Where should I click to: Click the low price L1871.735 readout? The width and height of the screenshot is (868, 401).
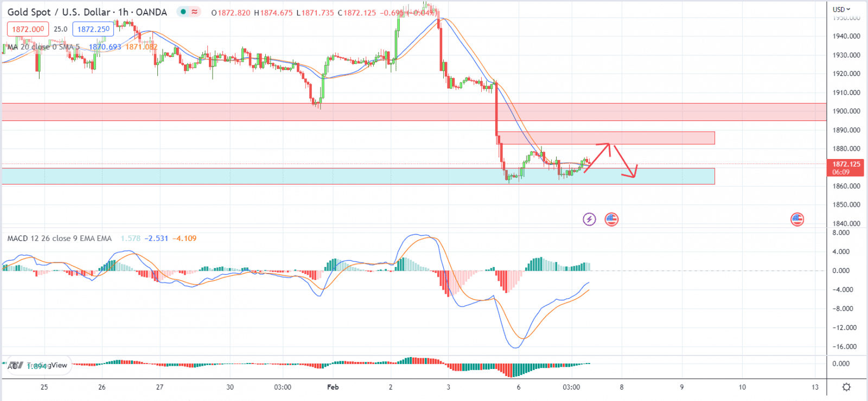coord(315,12)
